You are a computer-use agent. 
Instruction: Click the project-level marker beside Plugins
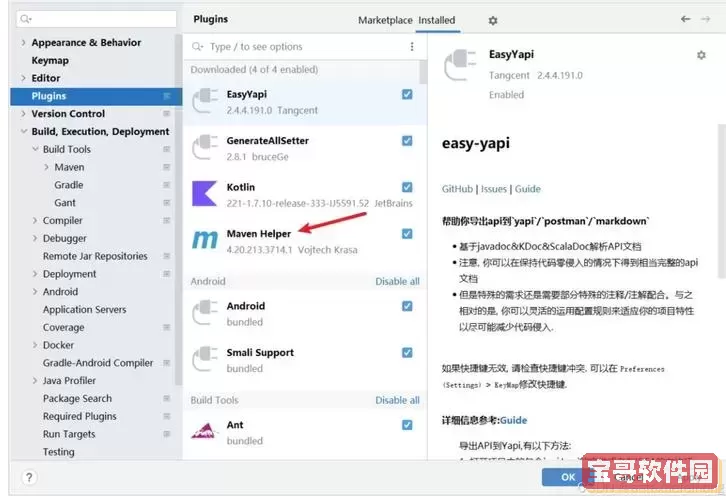(x=167, y=96)
